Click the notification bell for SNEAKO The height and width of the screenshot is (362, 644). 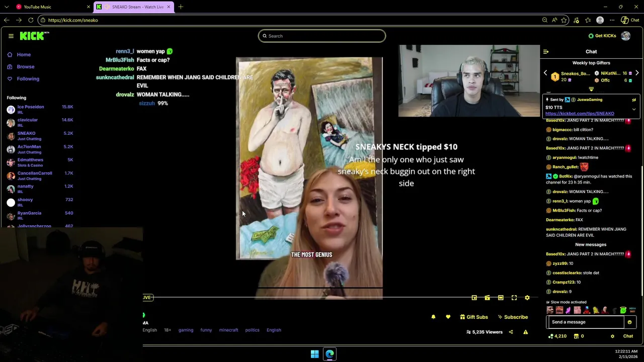433,317
